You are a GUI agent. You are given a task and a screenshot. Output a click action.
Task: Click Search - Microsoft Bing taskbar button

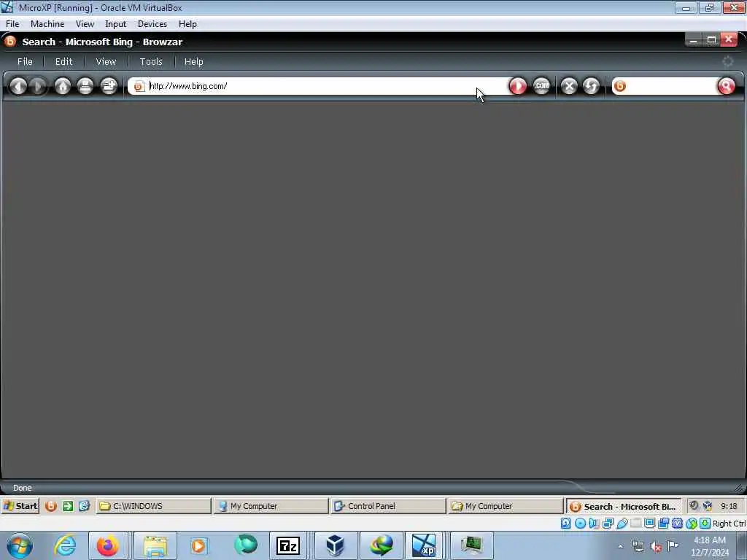click(x=624, y=506)
